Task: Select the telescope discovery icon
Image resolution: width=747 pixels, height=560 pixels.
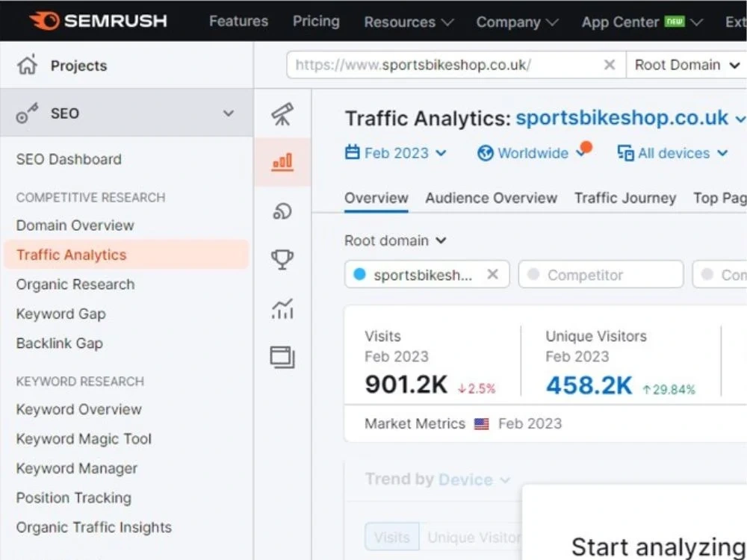Action: [282, 114]
